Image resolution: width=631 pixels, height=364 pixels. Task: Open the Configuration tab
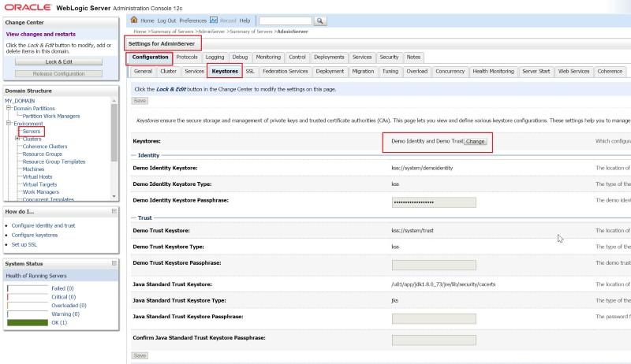tap(150, 58)
